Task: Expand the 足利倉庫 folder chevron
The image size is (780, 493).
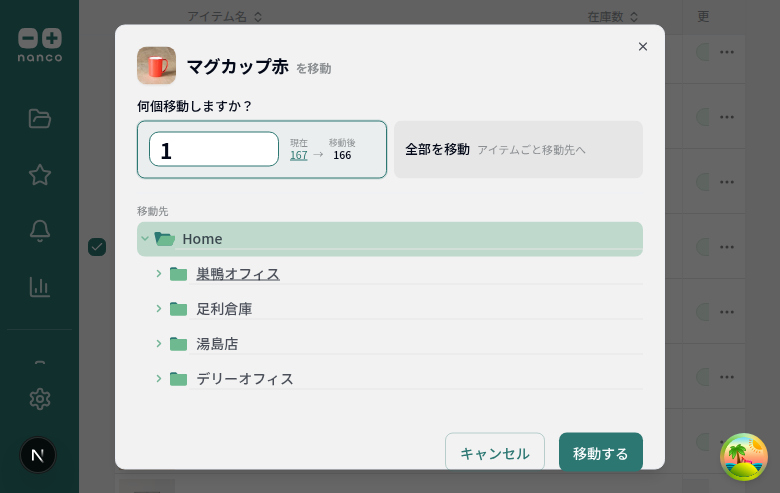Action: click(x=159, y=308)
